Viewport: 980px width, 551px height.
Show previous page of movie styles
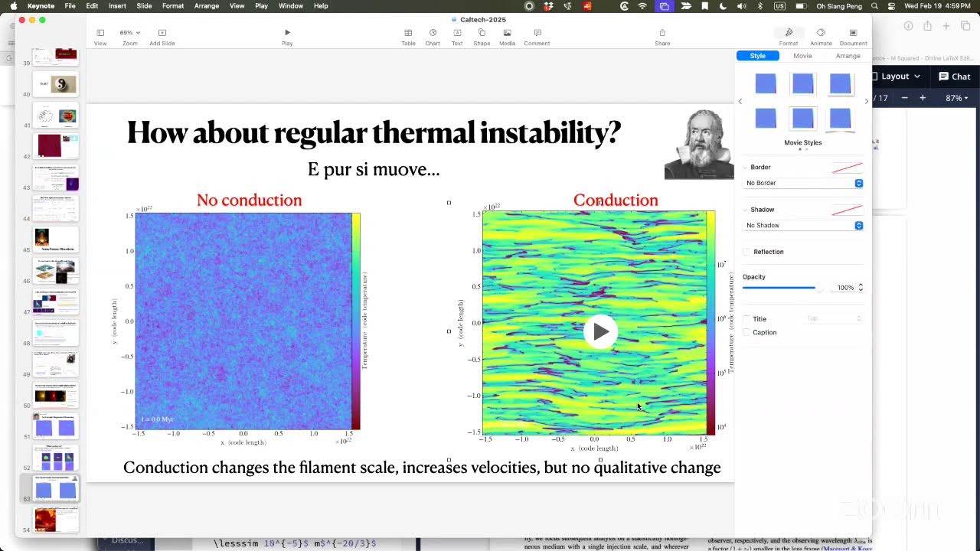tap(740, 101)
